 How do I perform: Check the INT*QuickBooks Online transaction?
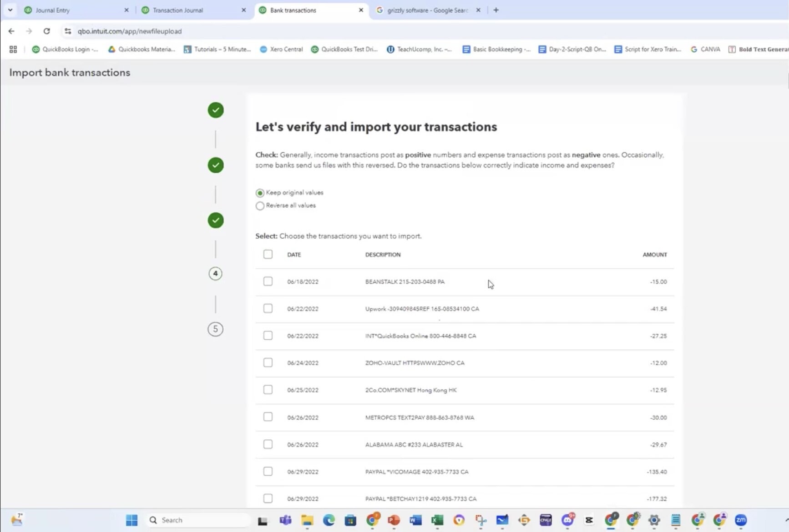268,336
